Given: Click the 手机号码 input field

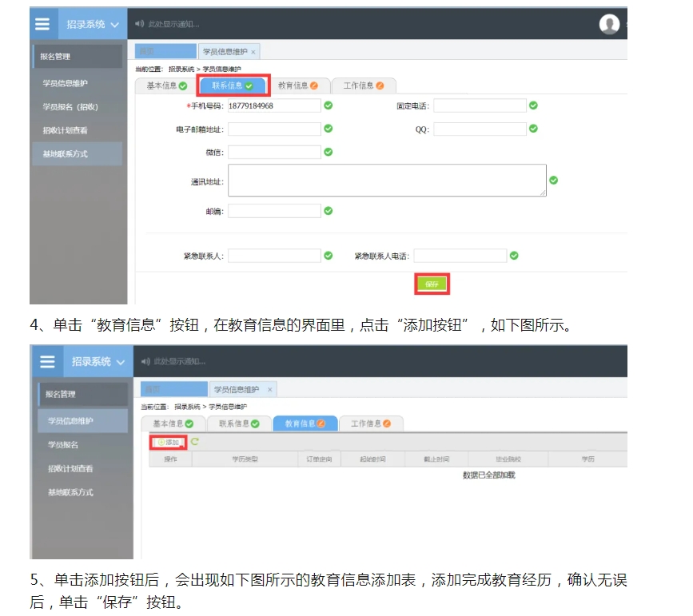Looking at the screenshot, I should 273,105.
